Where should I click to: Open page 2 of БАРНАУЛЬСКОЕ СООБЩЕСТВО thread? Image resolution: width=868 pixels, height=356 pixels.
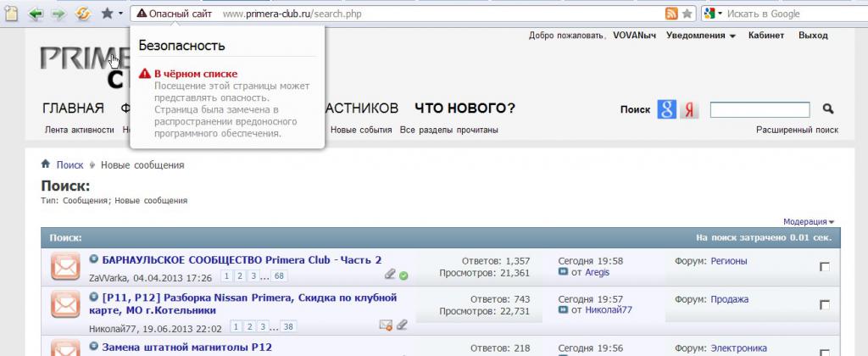[x=240, y=276]
